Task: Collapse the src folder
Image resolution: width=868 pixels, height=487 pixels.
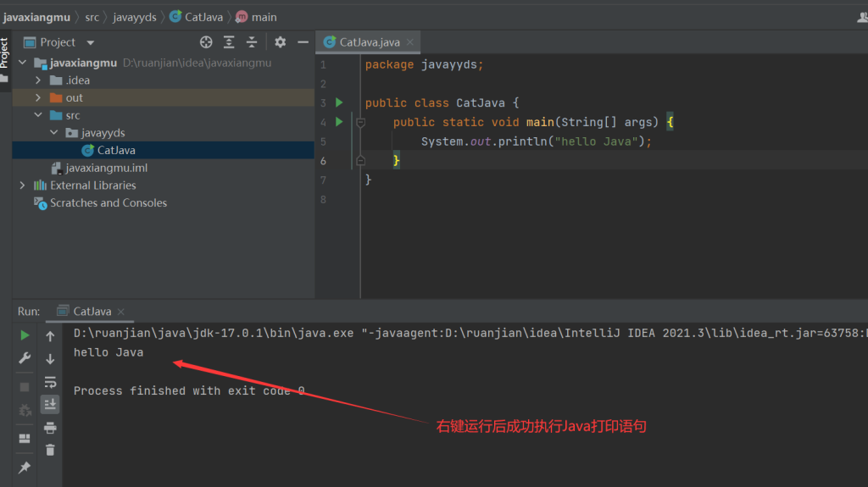Action: tap(38, 115)
